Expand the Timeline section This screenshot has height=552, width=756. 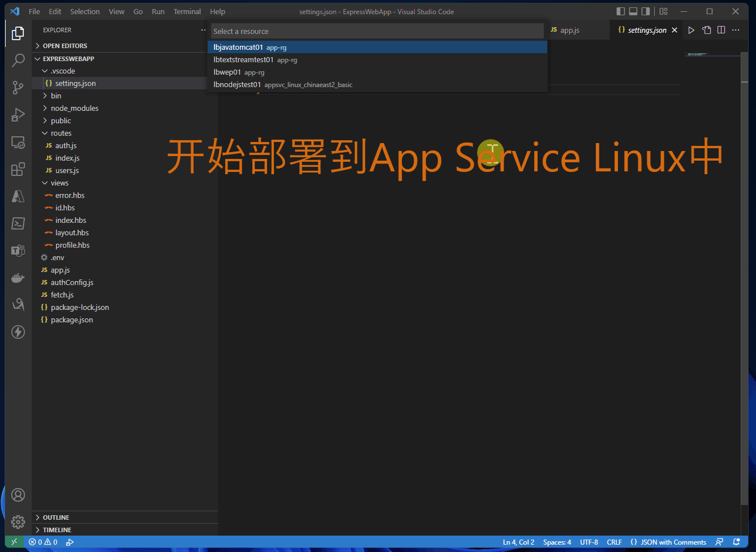pyautogui.click(x=57, y=530)
